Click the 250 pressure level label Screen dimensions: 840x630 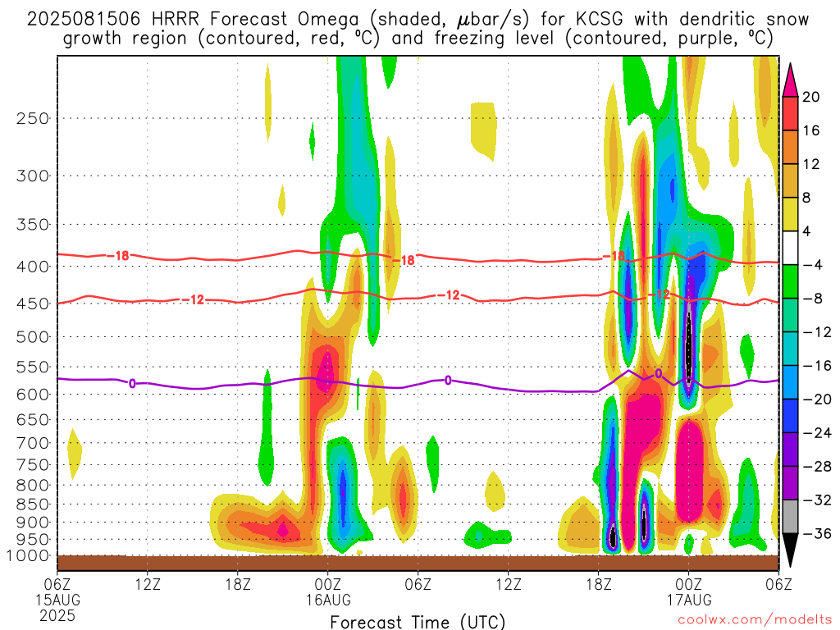[x=32, y=118]
